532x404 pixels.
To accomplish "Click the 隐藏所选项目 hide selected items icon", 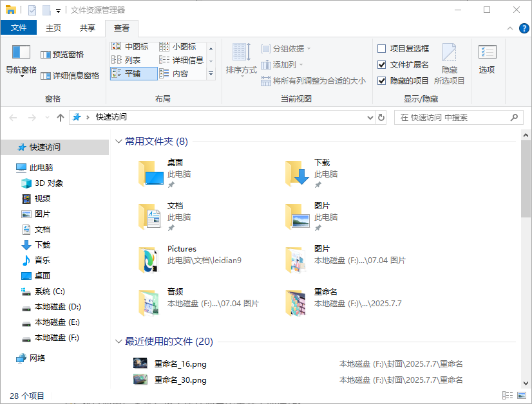I will click(x=449, y=60).
